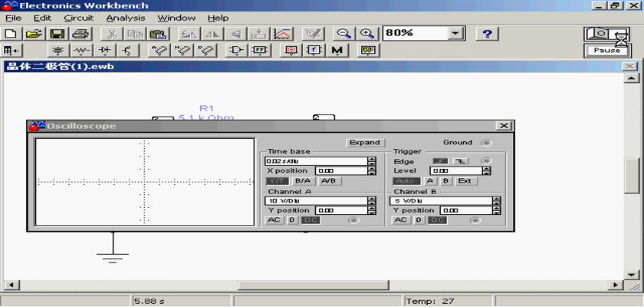Open a file with the folder icon
Image resolution: width=644 pixels, height=307 pixels.
coord(34,34)
